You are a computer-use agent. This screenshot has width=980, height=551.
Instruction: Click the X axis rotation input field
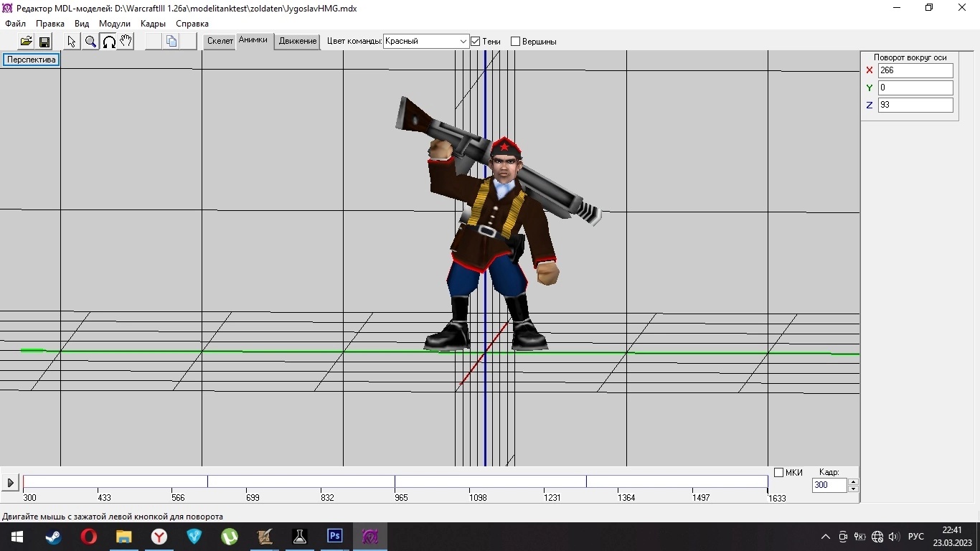pyautogui.click(x=915, y=70)
